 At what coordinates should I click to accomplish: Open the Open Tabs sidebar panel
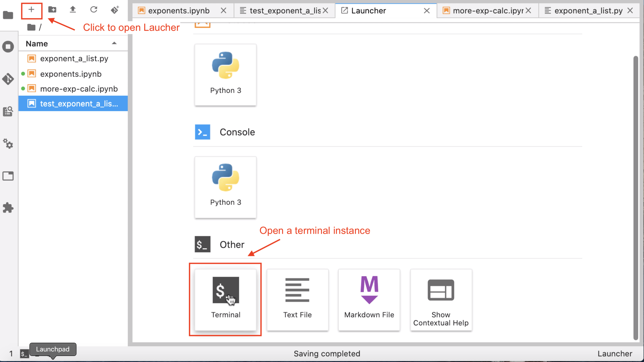coord(8,176)
